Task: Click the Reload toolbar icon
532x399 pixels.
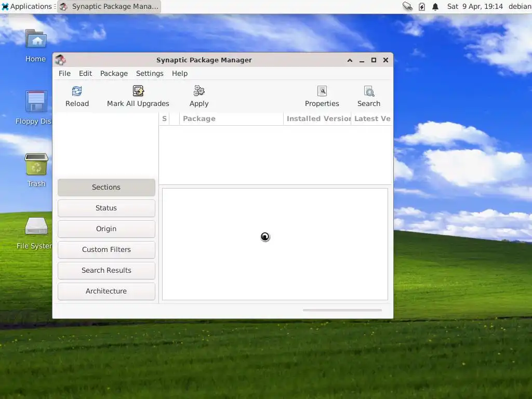Action: [x=77, y=91]
